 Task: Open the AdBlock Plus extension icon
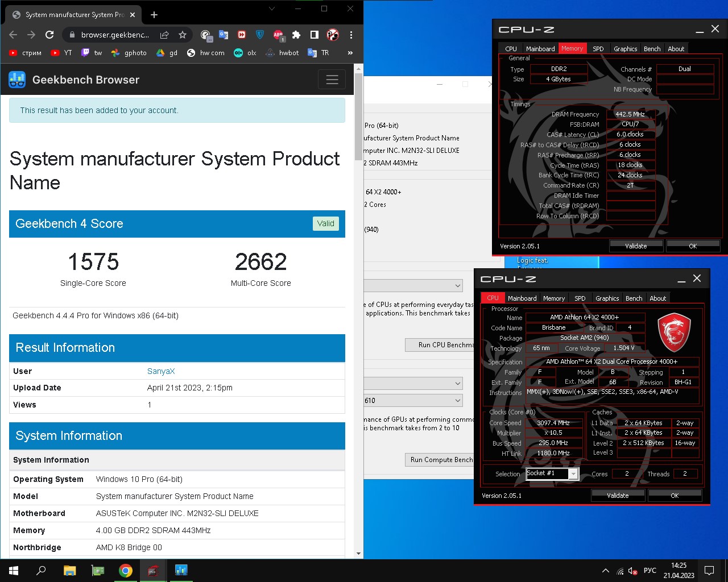click(278, 35)
